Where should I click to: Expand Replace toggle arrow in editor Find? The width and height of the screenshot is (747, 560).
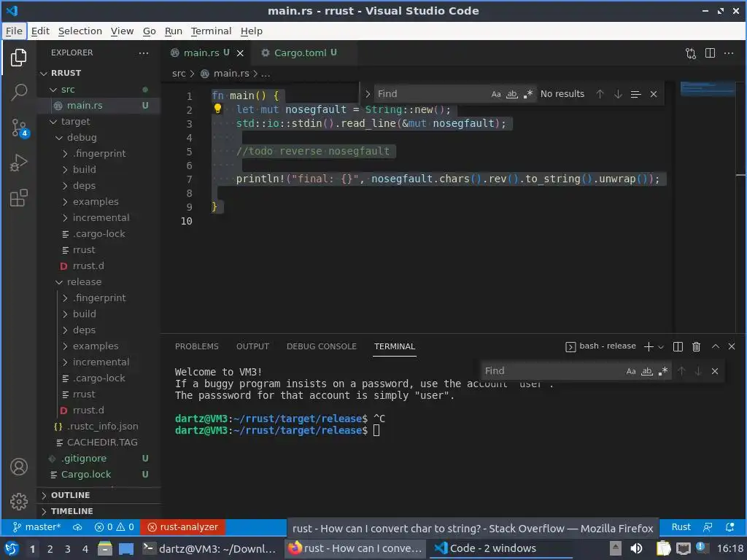tap(368, 94)
